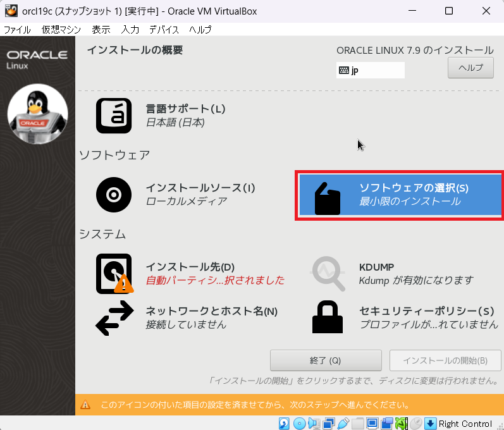
Task: Open the デバイス (Devices) menu
Action: point(164,30)
